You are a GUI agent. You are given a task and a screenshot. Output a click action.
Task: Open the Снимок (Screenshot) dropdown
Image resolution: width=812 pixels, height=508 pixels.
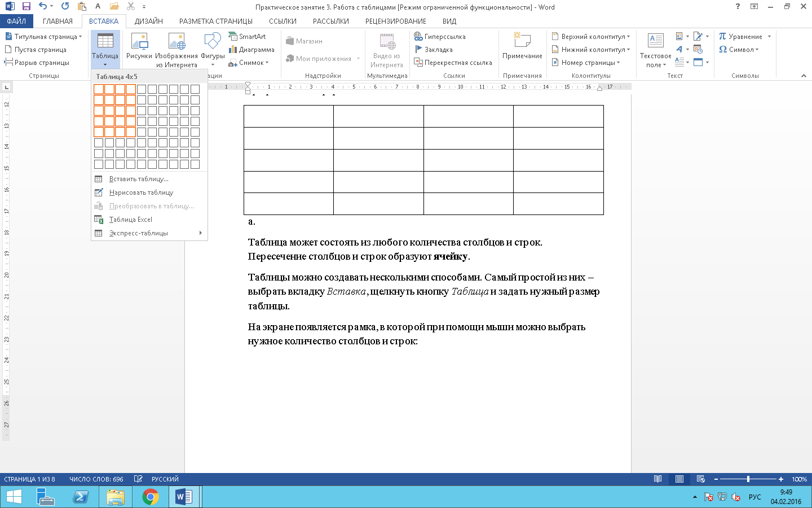[249, 62]
